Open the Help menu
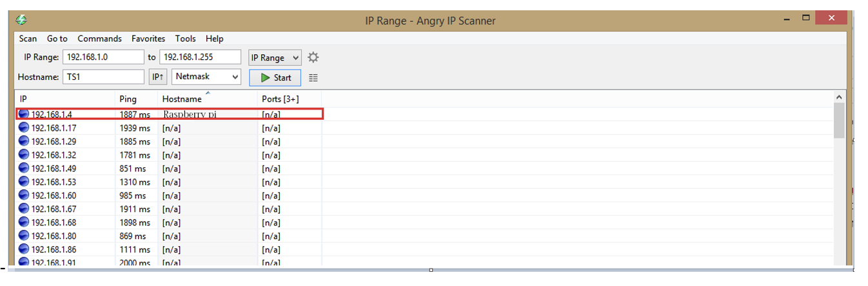The width and height of the screenshot is (868, 286). point(215,39)
